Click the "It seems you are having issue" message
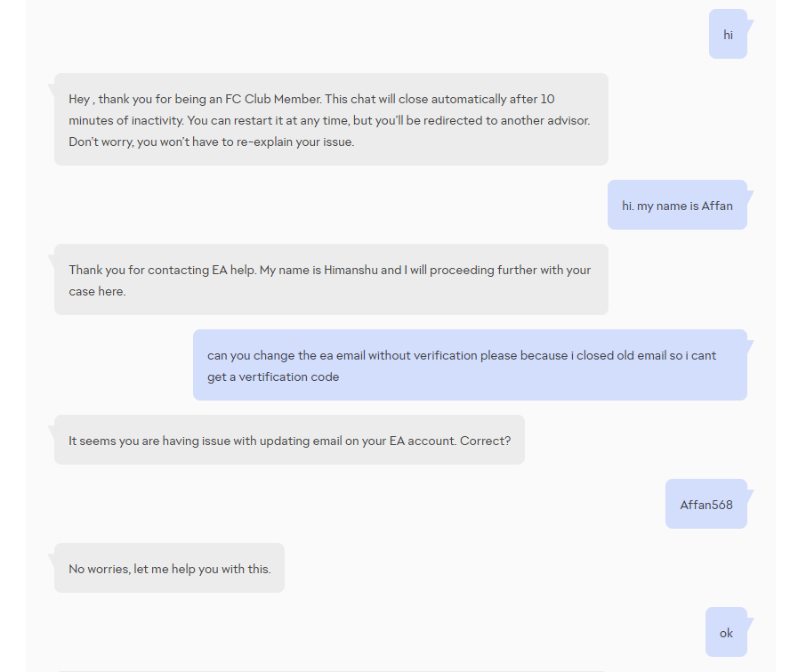 point(289,440)
